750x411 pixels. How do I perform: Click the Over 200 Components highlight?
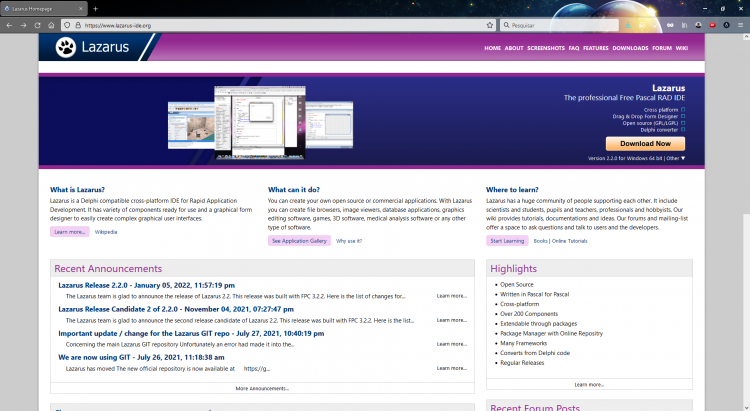529,314
